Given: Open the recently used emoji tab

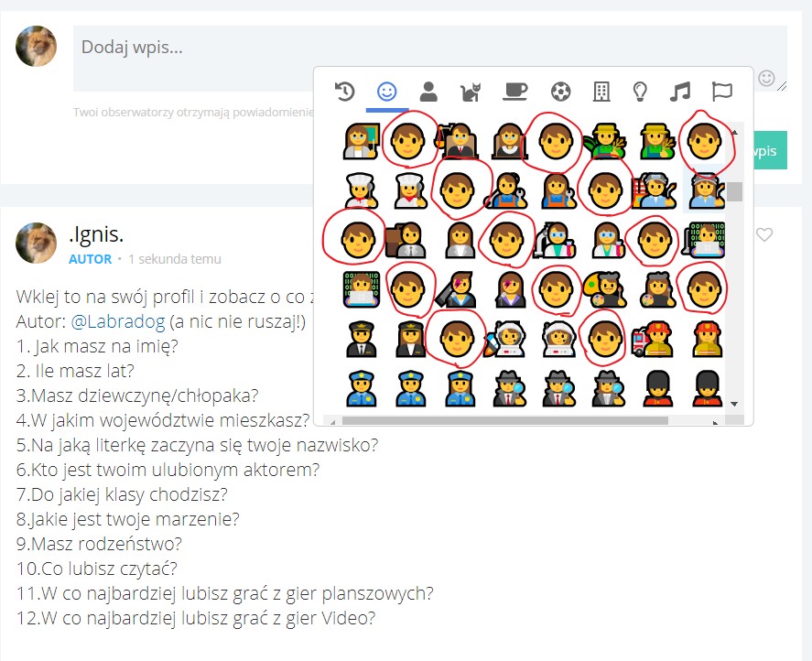Looking at the screenshot, I should click(344, 92).
